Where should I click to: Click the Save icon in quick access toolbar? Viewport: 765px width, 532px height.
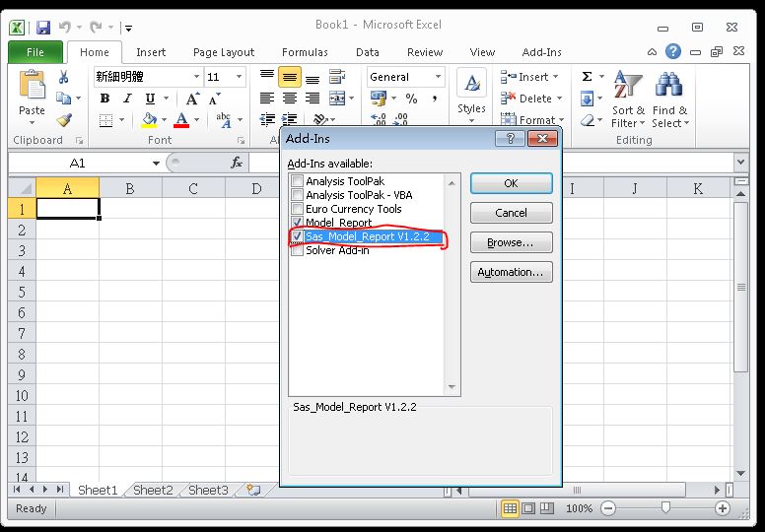(43, 28)
